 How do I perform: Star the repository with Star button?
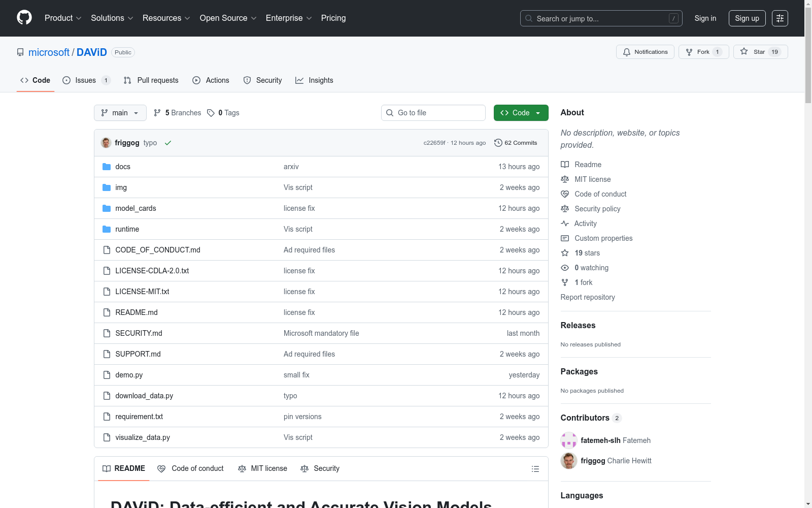760,52
